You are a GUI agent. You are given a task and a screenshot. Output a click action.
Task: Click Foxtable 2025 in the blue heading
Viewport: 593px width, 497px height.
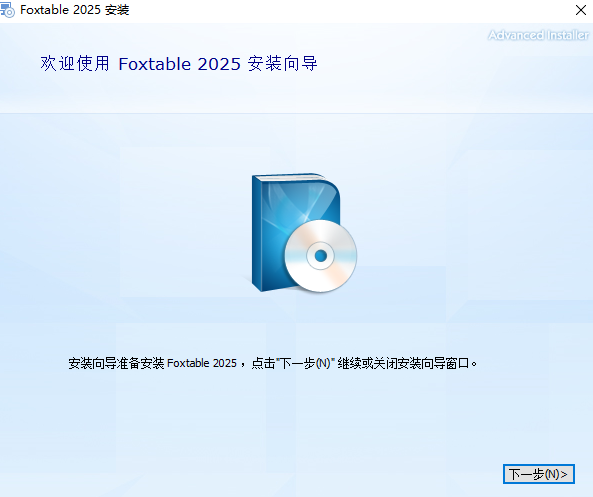(180, 64)
